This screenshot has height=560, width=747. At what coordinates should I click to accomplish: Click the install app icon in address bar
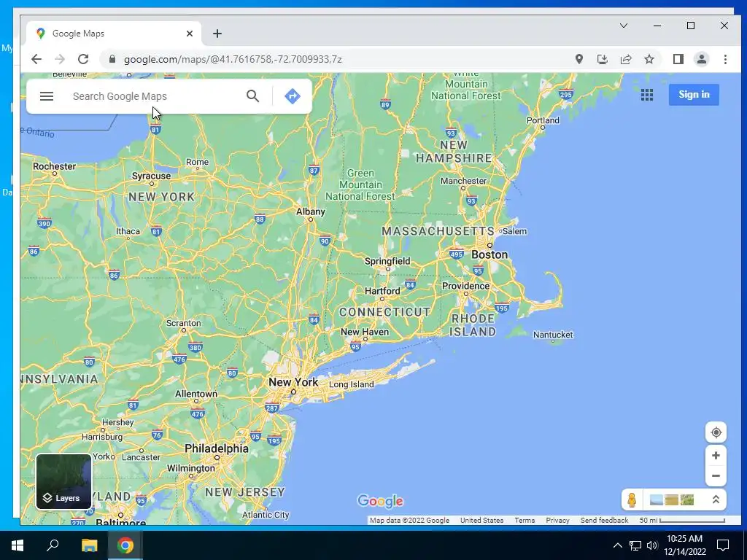coord(602,59)
